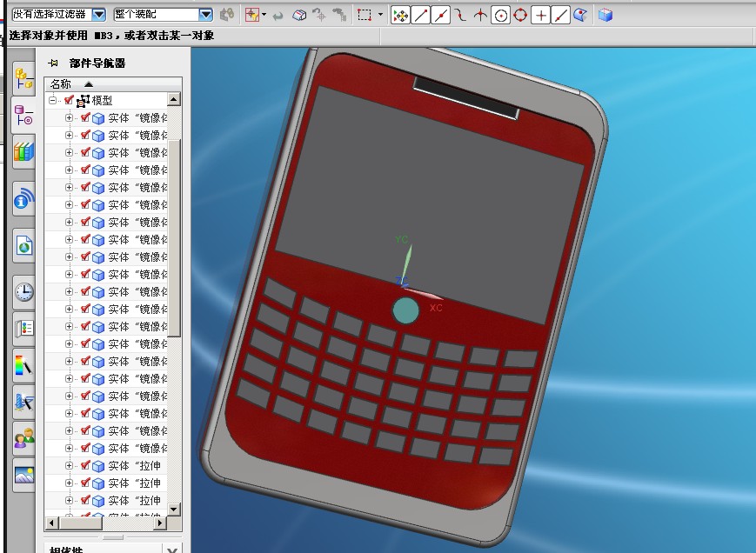
Task: Open the 整个装配 scope dropdown
Action: point(206,15)
